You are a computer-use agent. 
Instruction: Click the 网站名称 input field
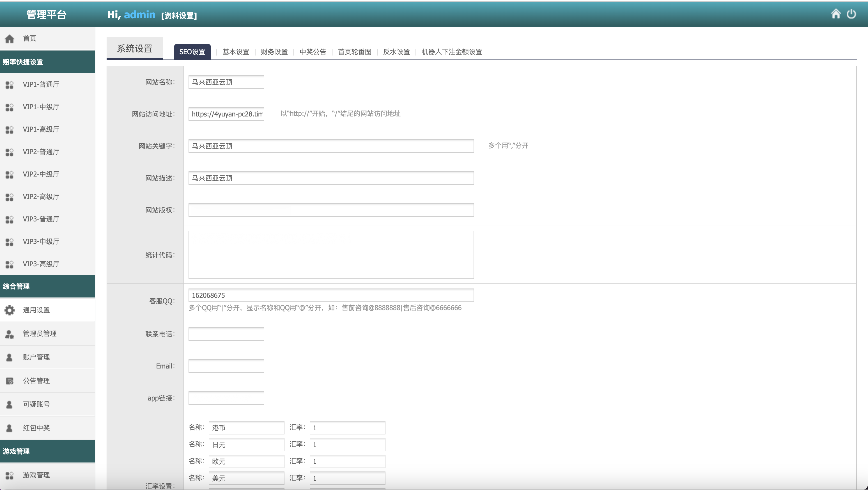(226, 82)
